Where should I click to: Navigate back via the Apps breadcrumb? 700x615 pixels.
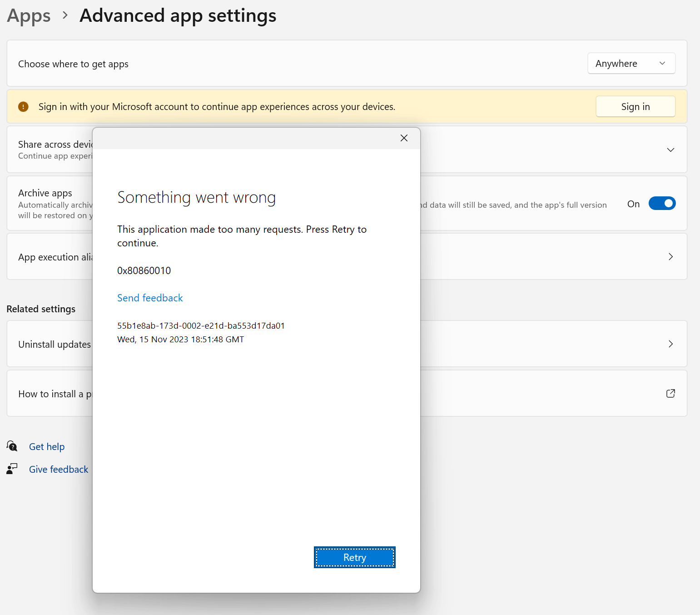point(28,15)
